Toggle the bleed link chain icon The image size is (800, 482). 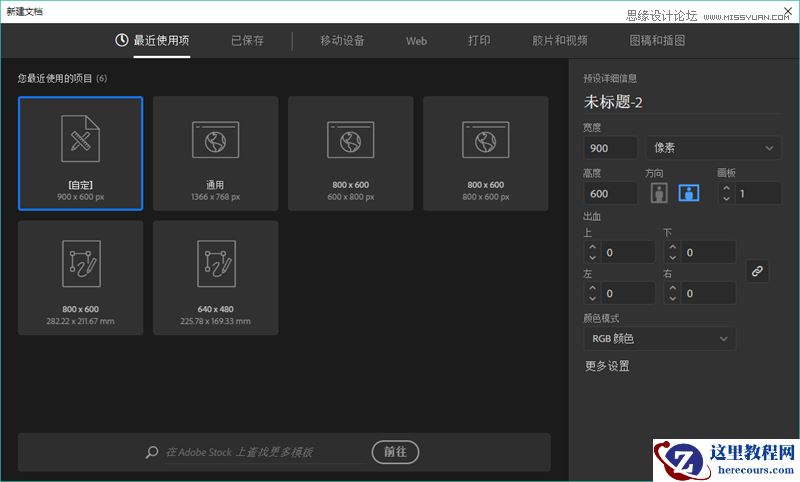[757, 271]
